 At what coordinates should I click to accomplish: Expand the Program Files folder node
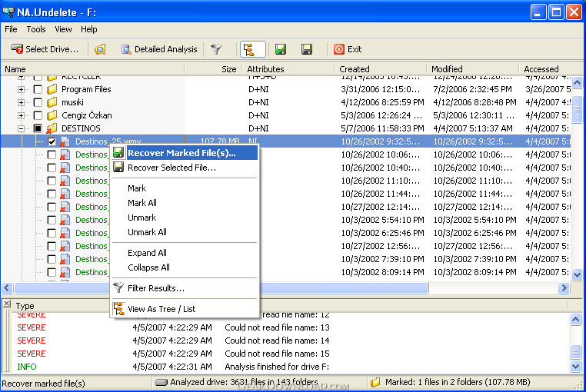point(22,90)
